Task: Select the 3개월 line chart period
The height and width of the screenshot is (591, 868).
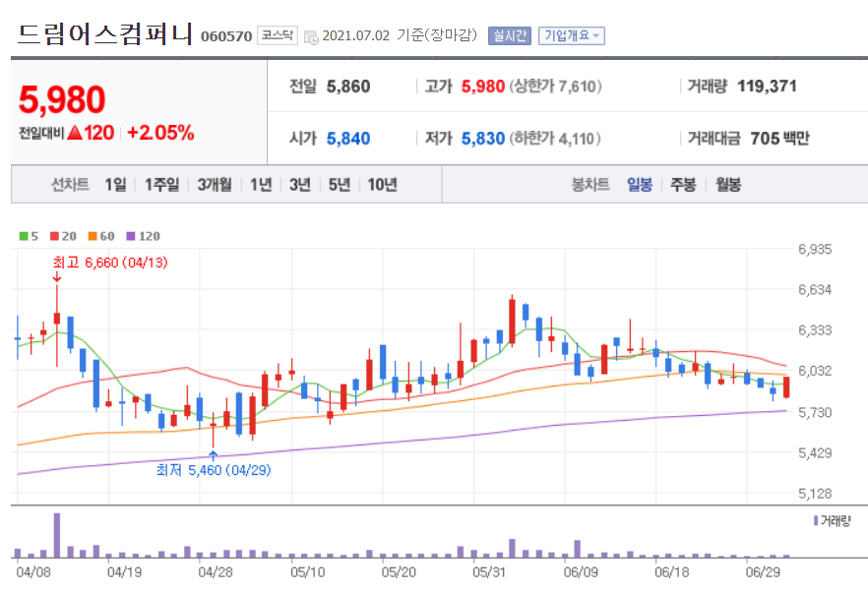Action: tap(215, 184)
